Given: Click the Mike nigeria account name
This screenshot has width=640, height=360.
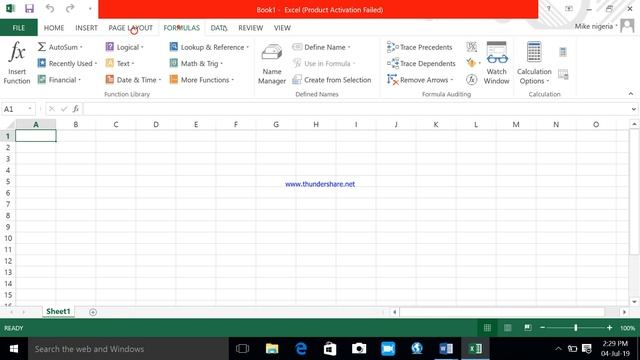Looking at the screenshot, I should tap(594, 26).
